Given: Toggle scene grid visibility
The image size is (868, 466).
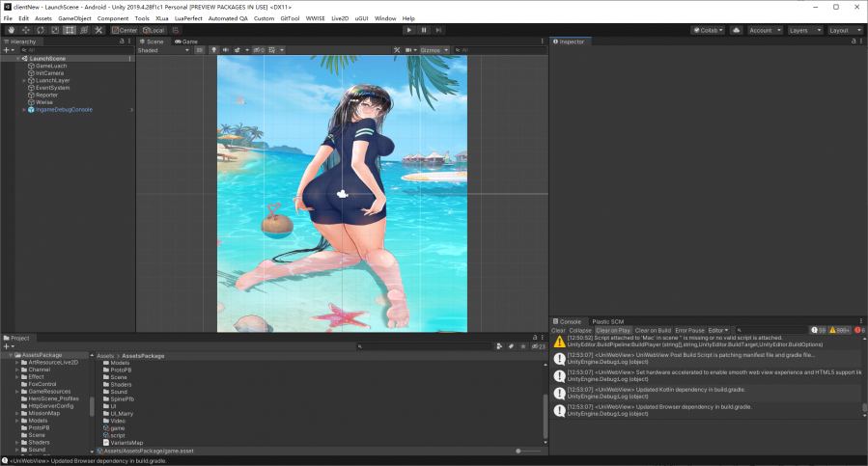Looking at the screenshot, I should coord(272,50).
